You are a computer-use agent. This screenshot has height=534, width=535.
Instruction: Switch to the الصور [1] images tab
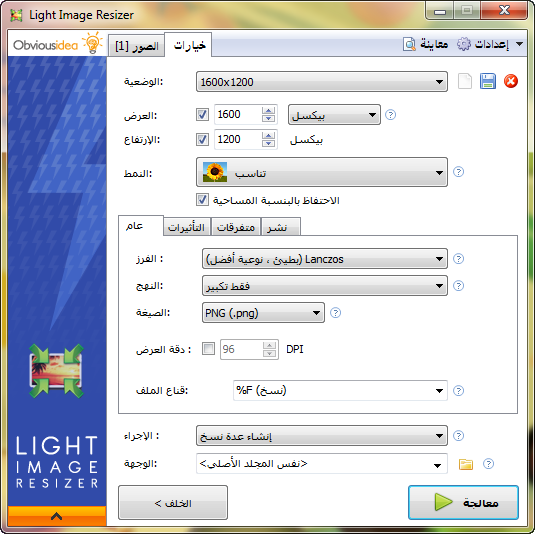point(136,46)
